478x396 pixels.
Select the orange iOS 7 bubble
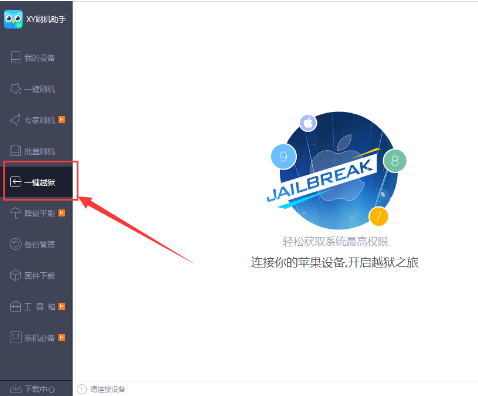(379, 216)
